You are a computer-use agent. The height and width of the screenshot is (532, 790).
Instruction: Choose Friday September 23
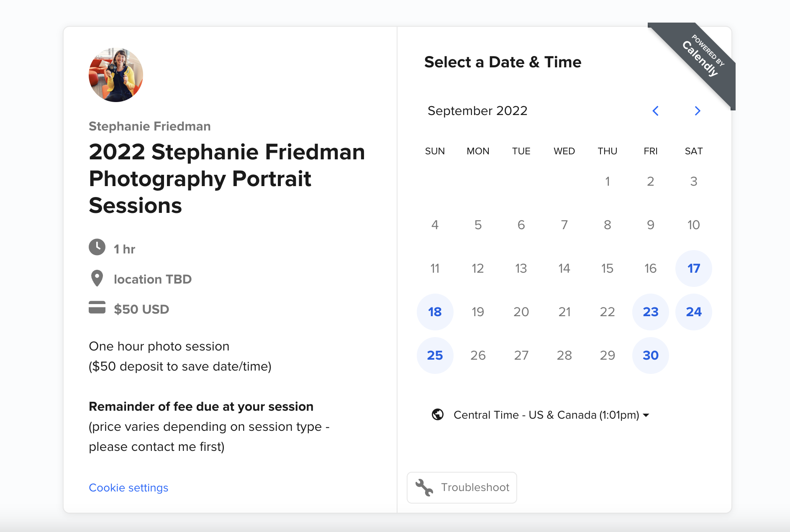[650, 312]
